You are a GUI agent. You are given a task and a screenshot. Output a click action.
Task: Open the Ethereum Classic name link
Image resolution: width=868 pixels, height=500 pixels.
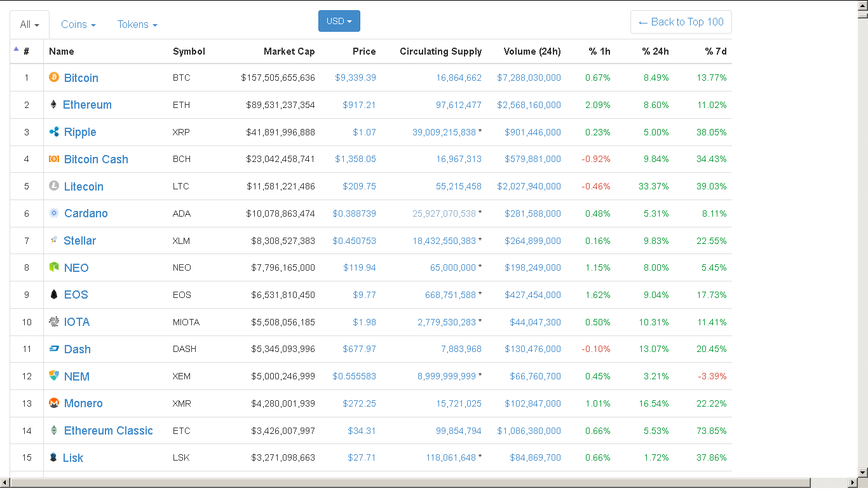click(x=109, y=431)
